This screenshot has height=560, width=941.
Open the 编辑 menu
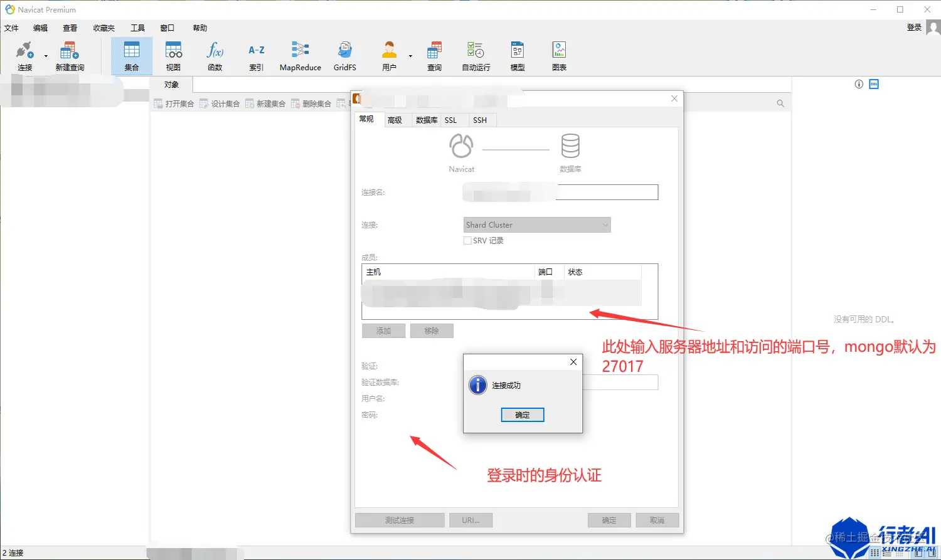pos(41,28)
